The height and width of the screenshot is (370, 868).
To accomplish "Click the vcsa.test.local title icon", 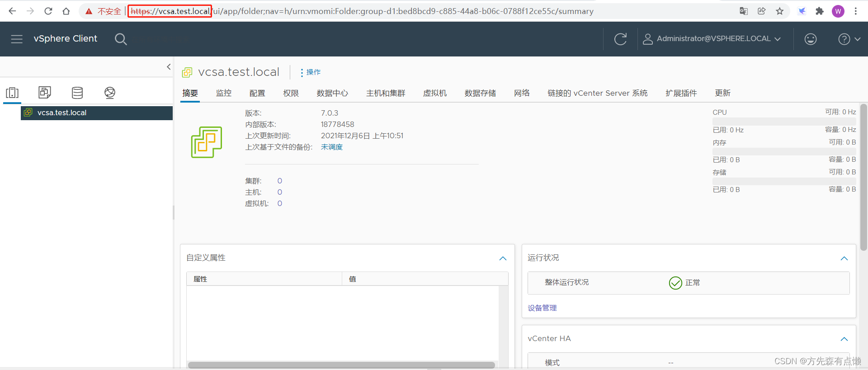I will tap(187, 72).
